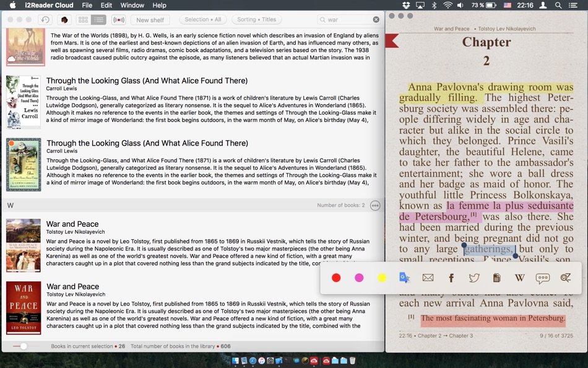Open the Apple menu
This screenshot has width=588, height=368.
pos(13,5)
